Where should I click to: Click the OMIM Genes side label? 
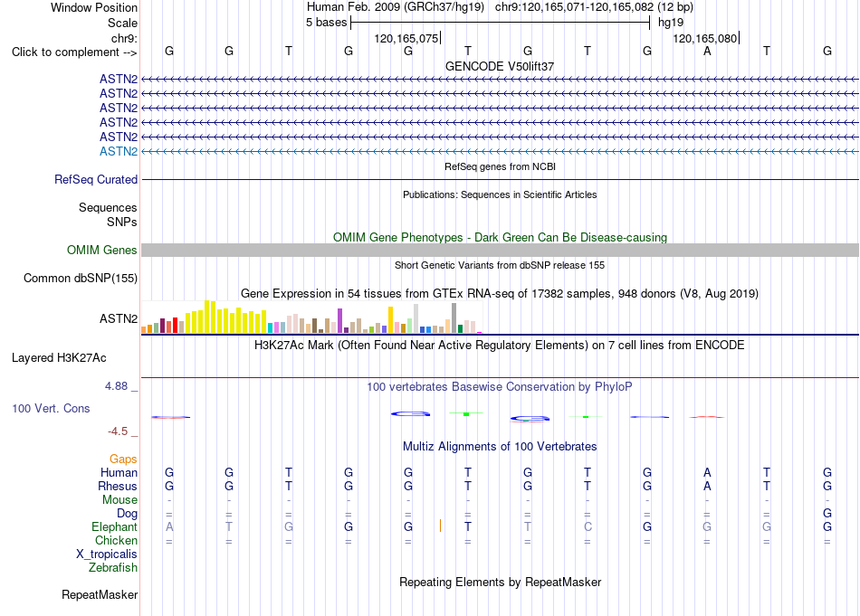[102, 250]
